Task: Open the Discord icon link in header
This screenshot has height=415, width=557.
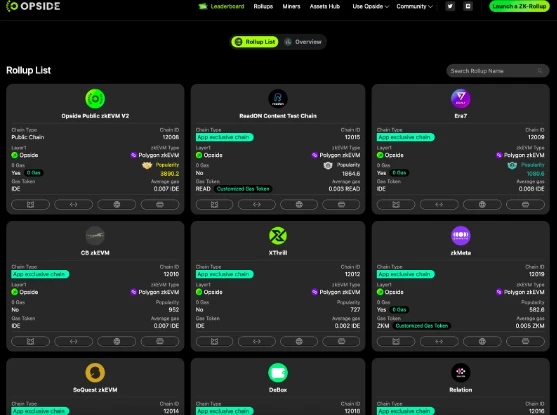Action: click(468, 6)
